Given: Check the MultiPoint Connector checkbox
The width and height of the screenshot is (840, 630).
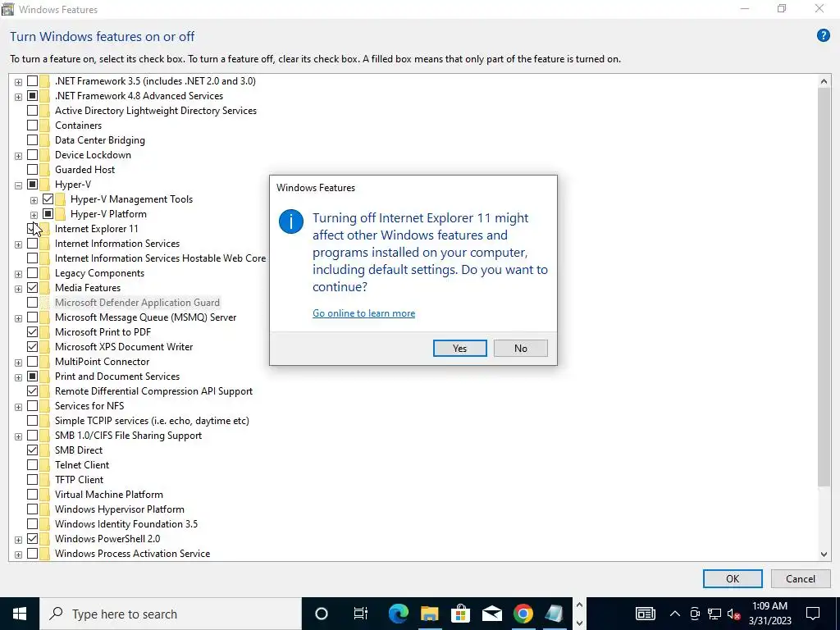Looking at the screenshot, I should click(x=32, y=362).
